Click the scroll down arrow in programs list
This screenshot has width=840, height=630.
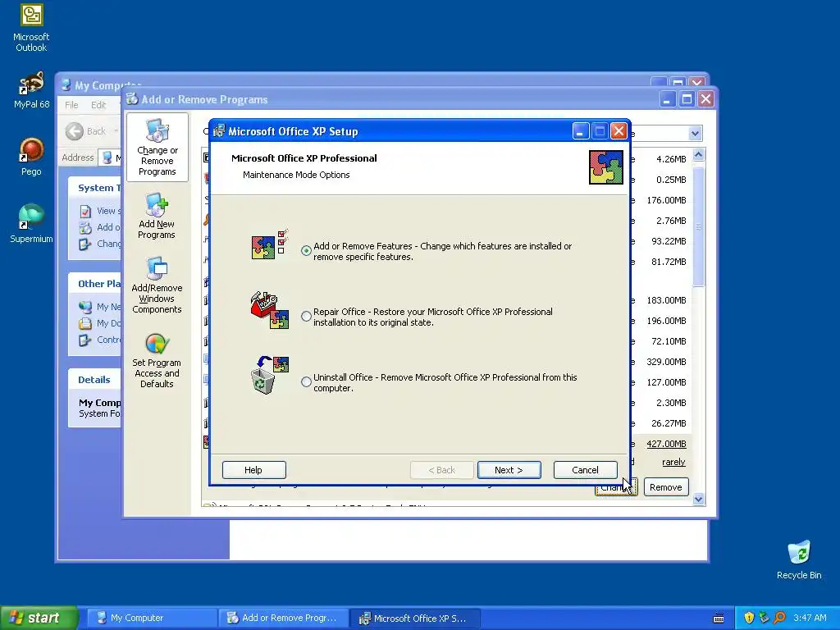pyautogui.click(x=699, y=500)
